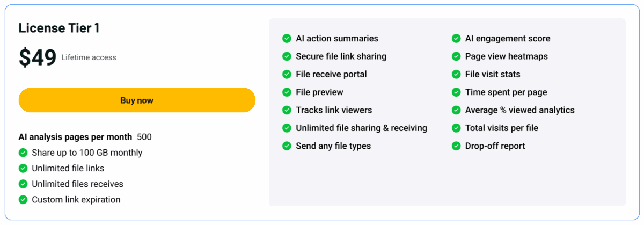Click the Buy now button
This screenshot has width=644, height=225.
[x=137, y=100]
